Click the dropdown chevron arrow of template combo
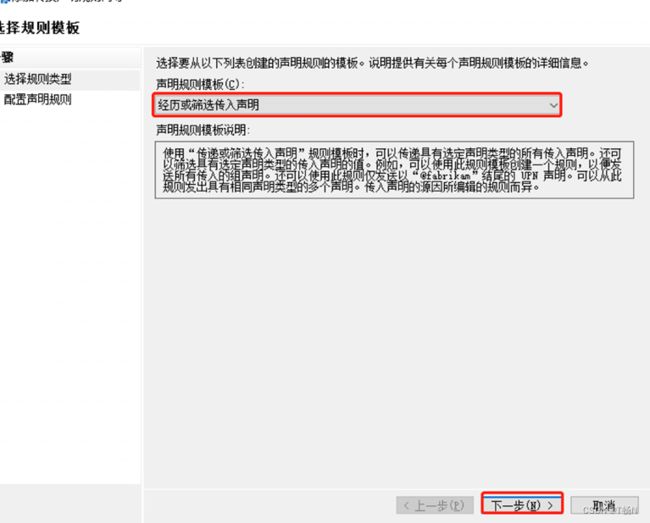 pos(553,105)
